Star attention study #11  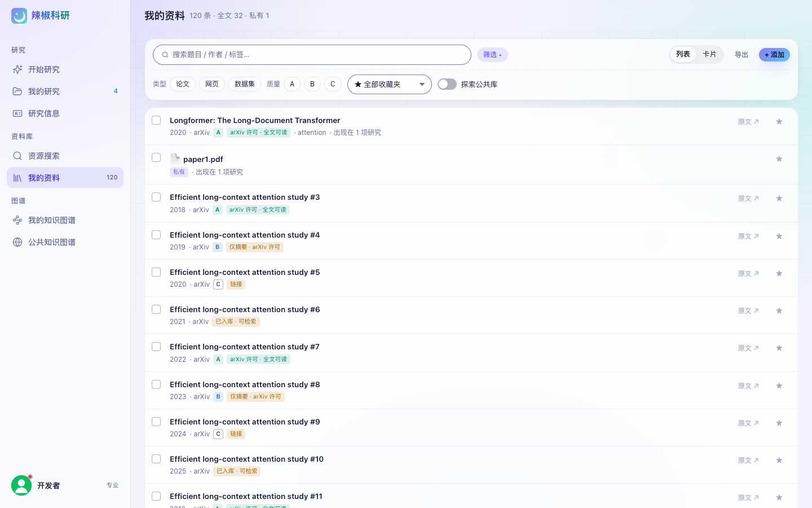tap(779, 498)
